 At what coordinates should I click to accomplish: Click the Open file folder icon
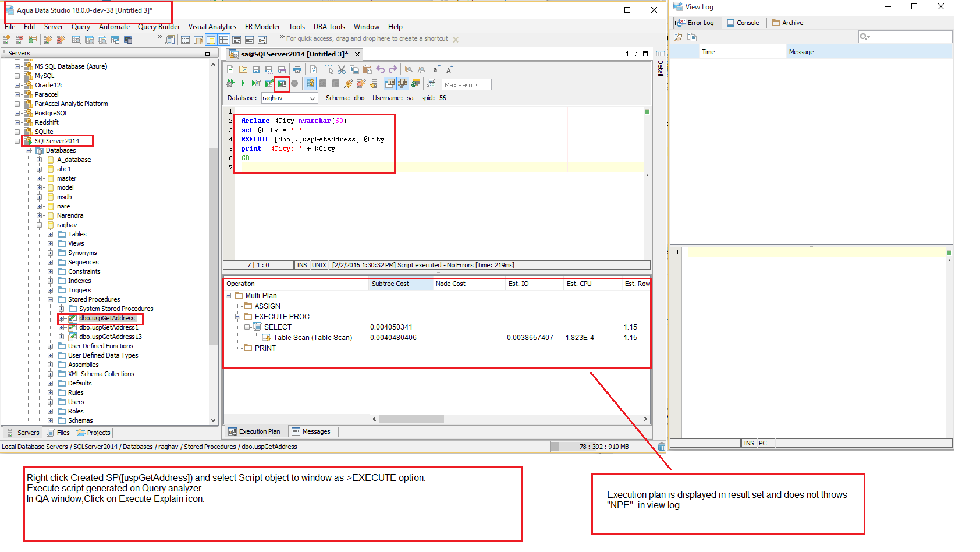tap(243, 69)
